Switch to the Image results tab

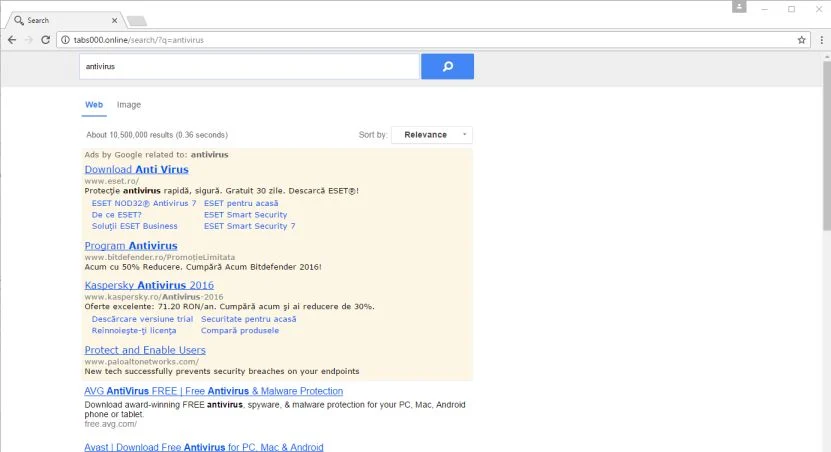[129, 104]
